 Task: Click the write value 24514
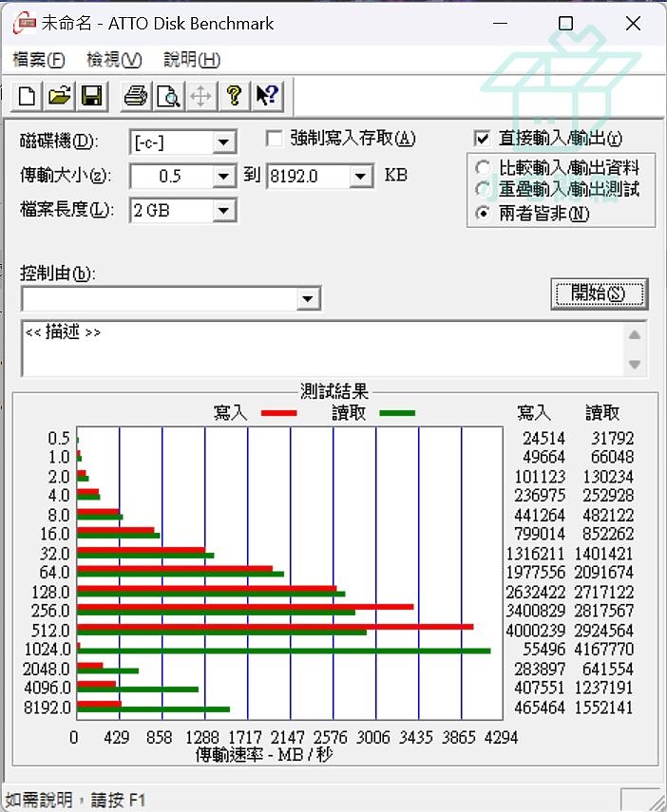(x=543, y=438)
